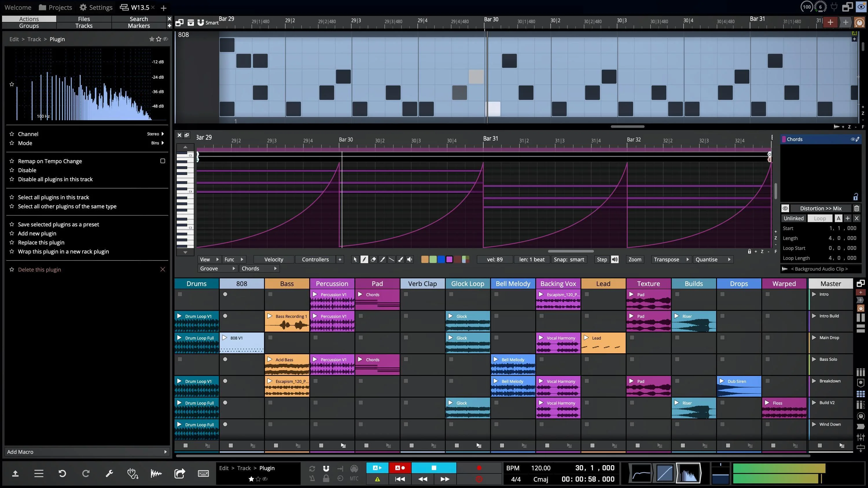
Task: Open the wrench tools icon
Action: (x=109, y=474)
